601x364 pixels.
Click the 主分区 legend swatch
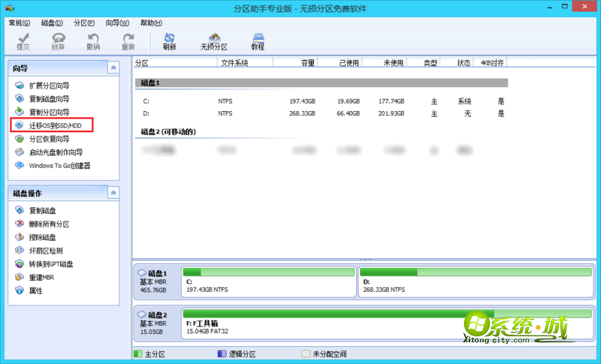(x=138, y=353)
